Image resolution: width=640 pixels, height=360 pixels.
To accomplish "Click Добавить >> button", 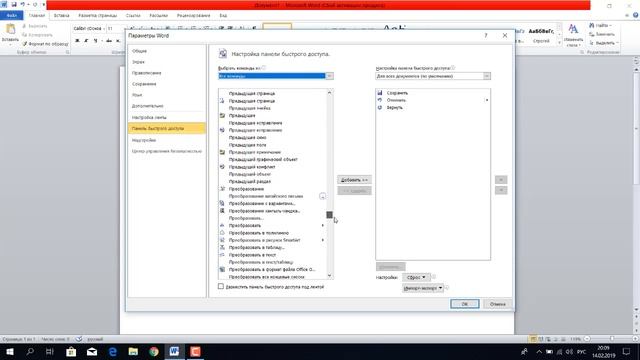I will [354, 180].
